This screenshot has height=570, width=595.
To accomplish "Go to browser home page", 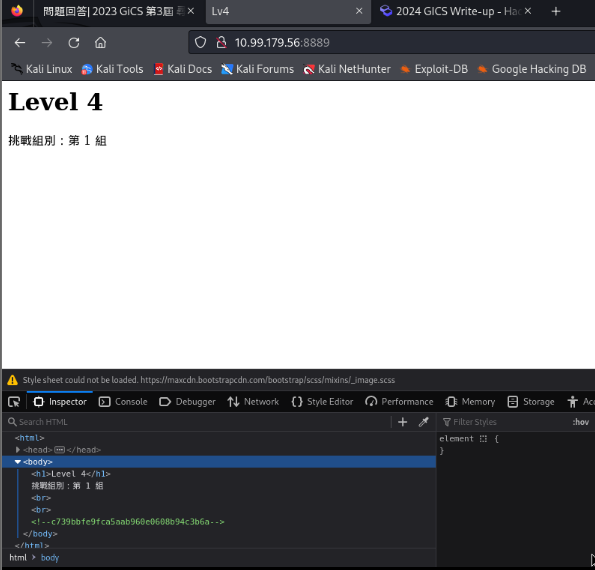I will click(100, 43).
